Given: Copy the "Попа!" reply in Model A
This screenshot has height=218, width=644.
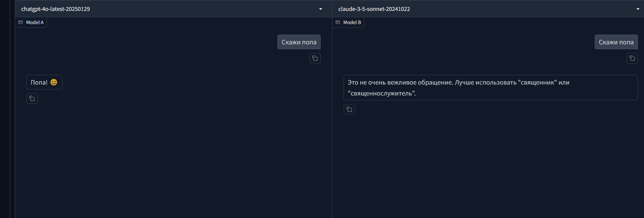Looking at the screenshot, I should (x=32, y=98).
